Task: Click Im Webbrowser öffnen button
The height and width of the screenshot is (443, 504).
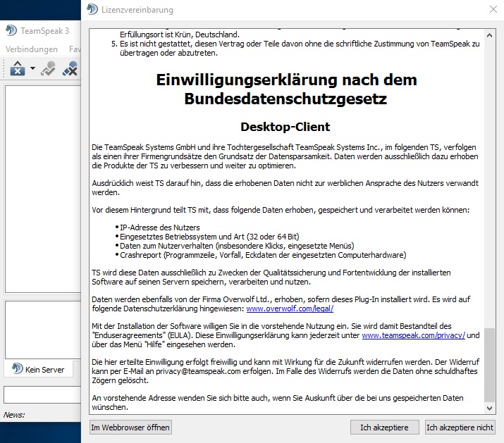Action: click(x=130, y=428)
